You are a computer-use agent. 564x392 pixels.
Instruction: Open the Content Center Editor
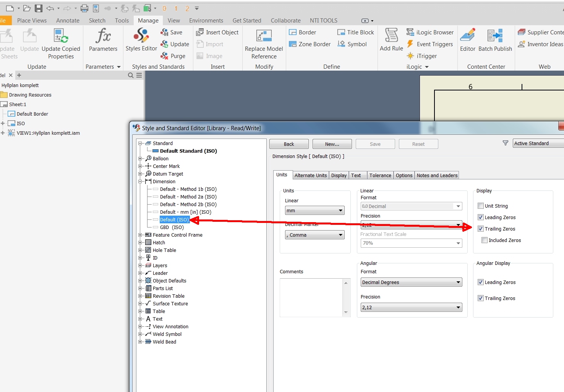[468, 40]
